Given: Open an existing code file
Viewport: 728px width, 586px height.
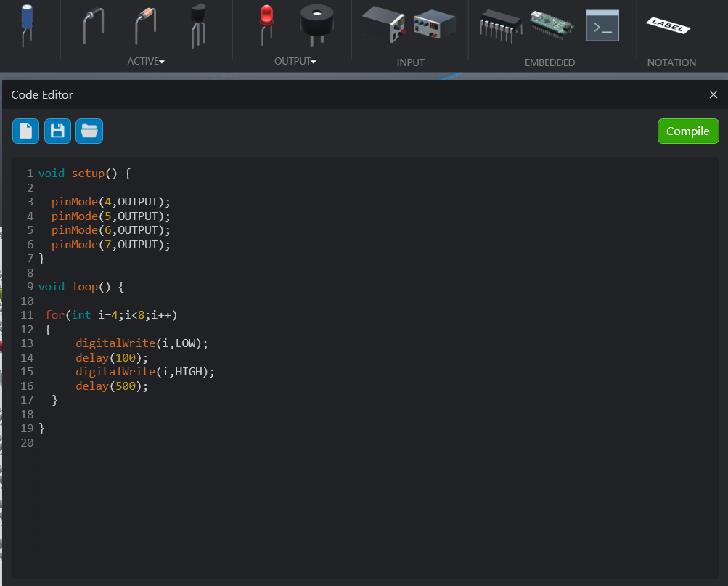Looking at the screenshot, I should point(89,131).
